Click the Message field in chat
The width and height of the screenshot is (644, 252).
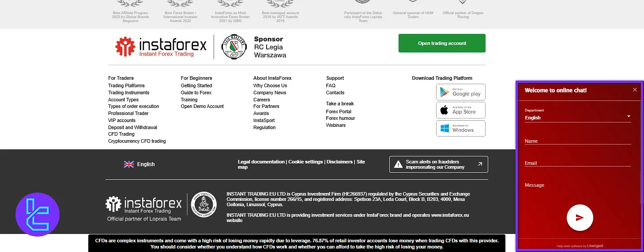(x=578, y=185)
